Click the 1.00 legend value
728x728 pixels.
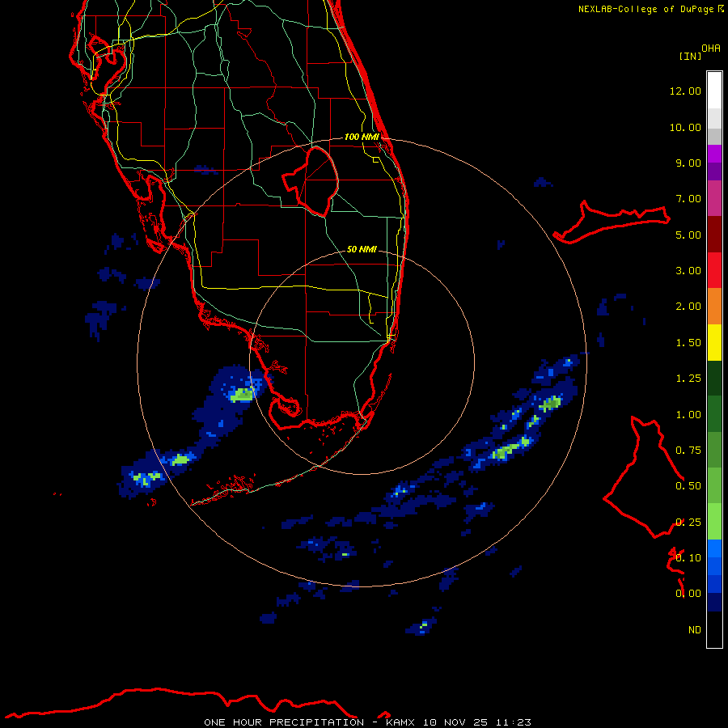pos(688,415)
